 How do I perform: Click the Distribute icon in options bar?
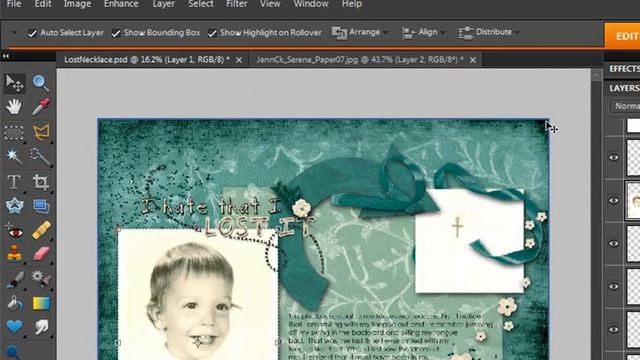coord(466,33)
